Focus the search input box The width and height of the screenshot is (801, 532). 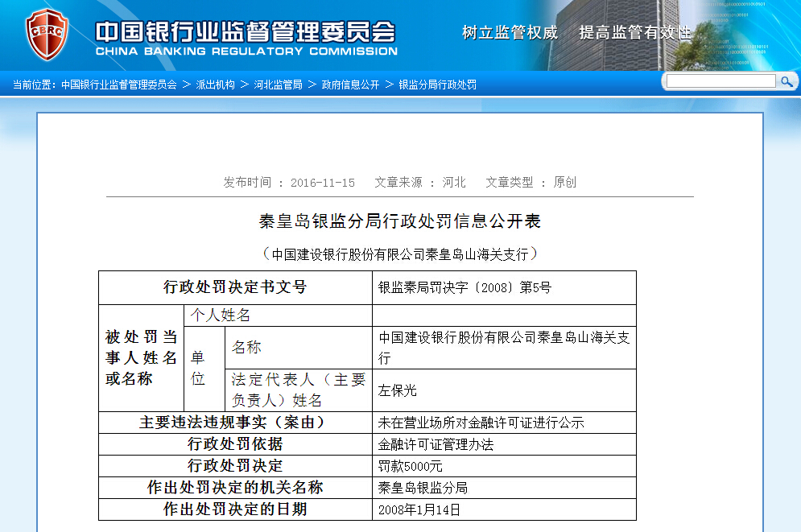[x=720, y=81]
